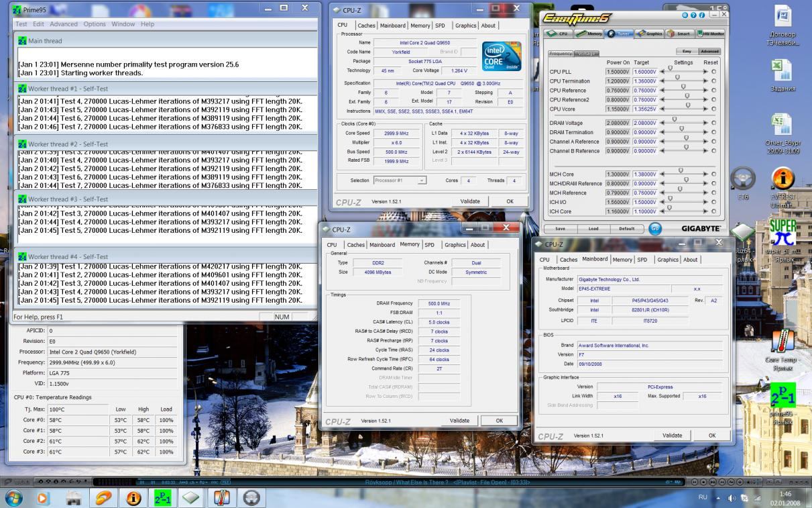Open the media player taskbar icon

(x=44, y=498)
